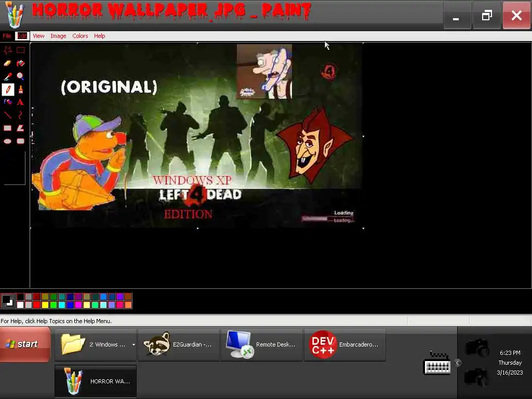This screenshot has height=399, width=532.
Task: Click the lower camera tray icon
Action: point(476,377)
